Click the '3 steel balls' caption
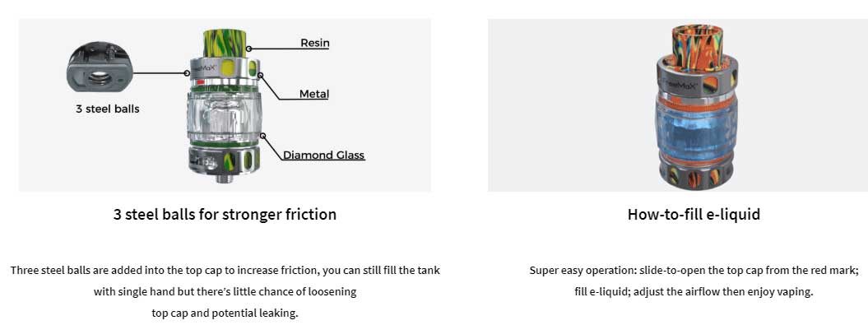 pyautogui.click(x=108, y=109)
